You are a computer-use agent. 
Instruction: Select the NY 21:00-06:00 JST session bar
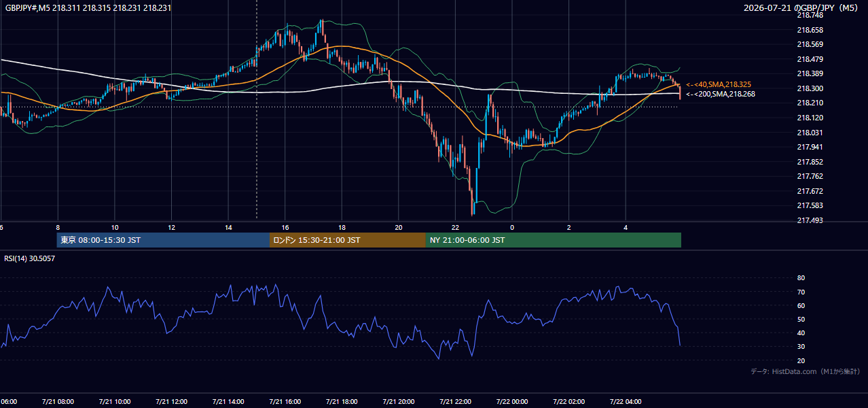pyautogui.click(x=554, y=240)
